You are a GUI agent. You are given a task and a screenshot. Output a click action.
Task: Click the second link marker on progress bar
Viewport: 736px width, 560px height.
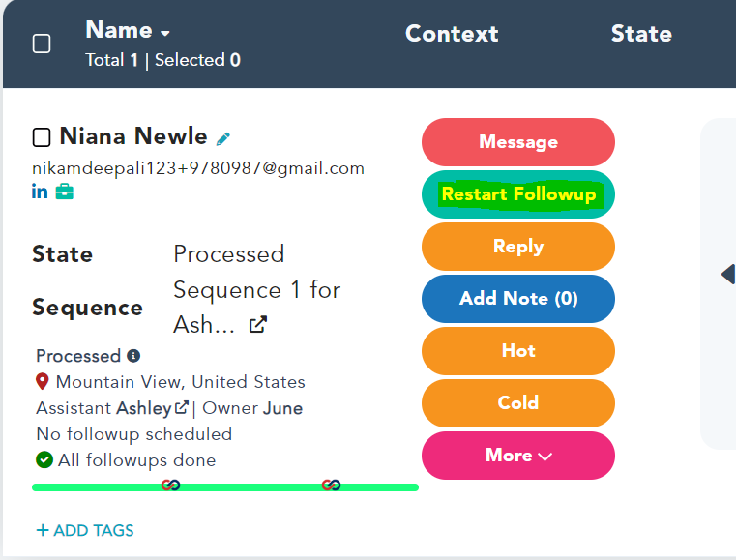point(331,486)
